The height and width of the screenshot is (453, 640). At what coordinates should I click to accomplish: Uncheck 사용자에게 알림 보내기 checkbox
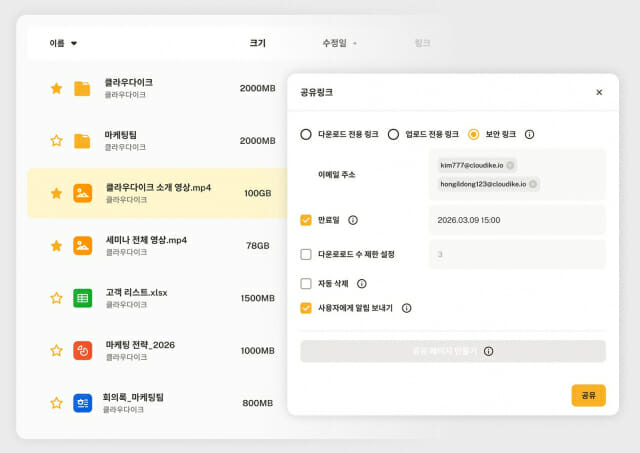pos(306,308)
